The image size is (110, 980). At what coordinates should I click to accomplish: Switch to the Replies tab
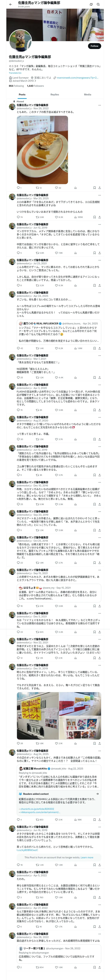(x=55, y=94)
